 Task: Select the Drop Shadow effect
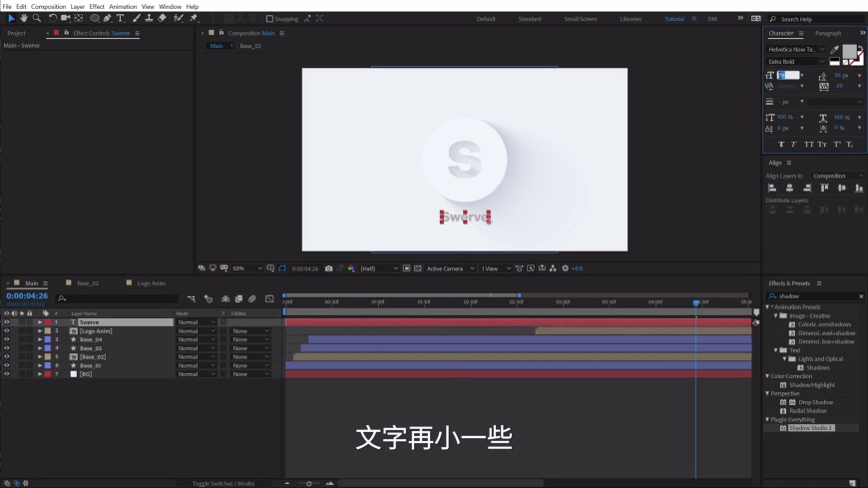[815, 402]
